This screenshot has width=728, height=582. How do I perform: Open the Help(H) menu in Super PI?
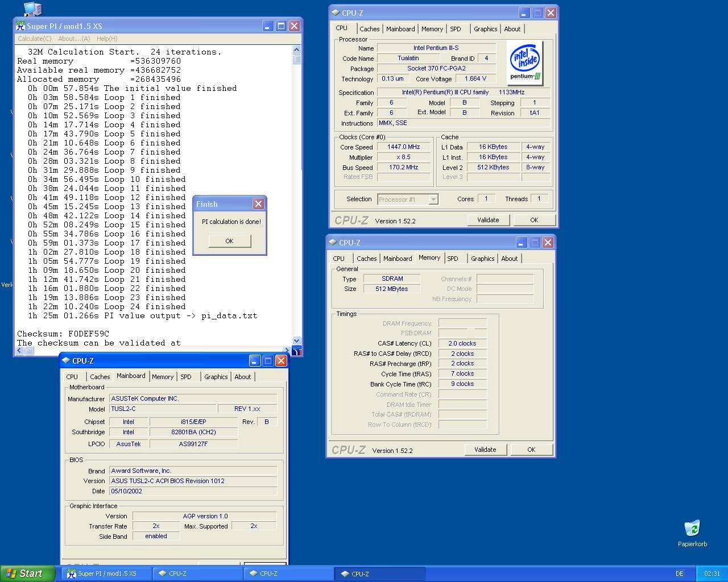(x=107, y=39)
